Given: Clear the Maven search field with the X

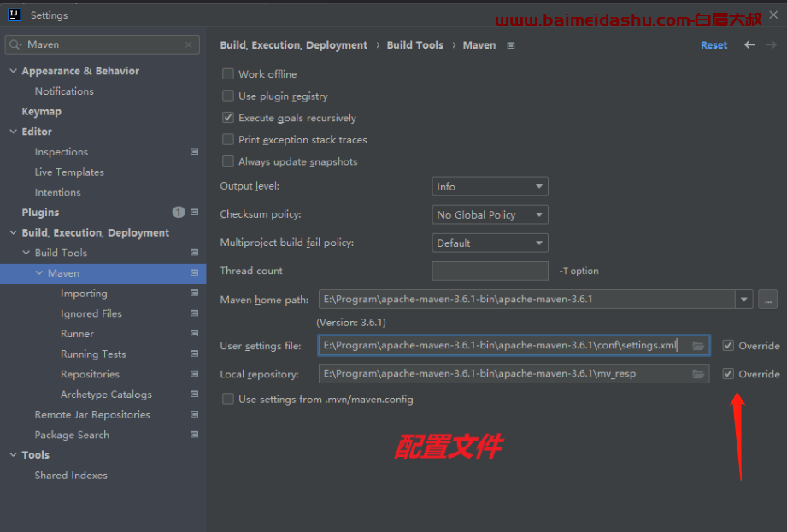Looking at the screenshot, I should coord(188,44).
